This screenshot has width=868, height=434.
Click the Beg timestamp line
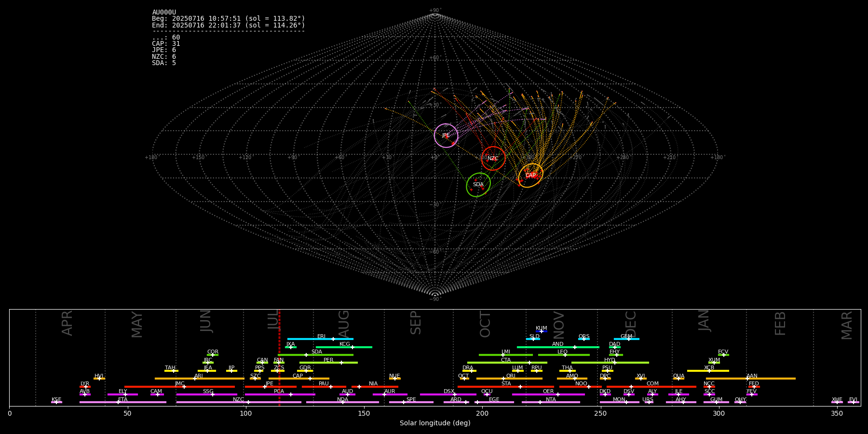[229, 19]
